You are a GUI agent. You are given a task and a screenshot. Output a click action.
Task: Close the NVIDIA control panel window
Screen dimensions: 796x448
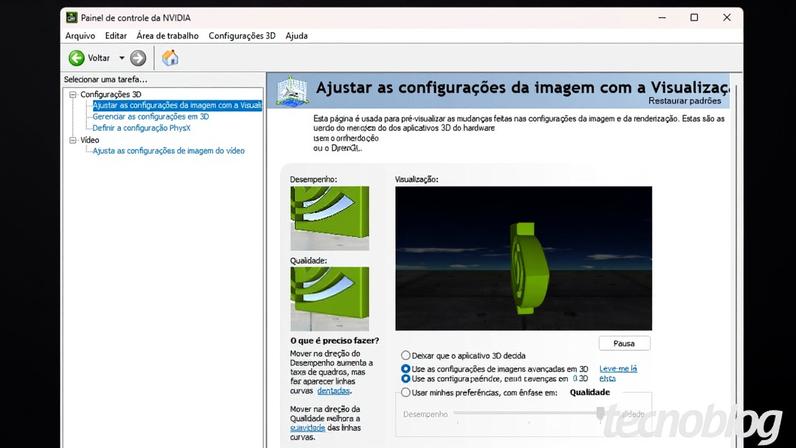pyautogui.click(x=726, y=17)
